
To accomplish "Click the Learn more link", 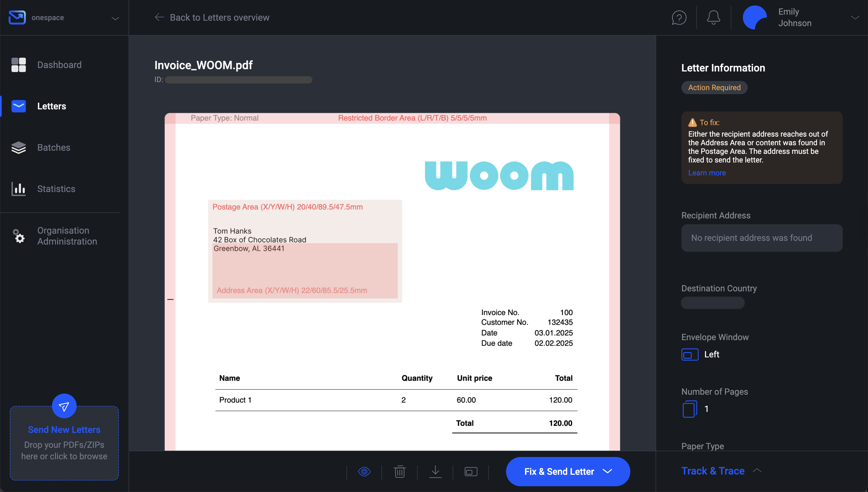I will pyautogui.click(x=707, y=173).
